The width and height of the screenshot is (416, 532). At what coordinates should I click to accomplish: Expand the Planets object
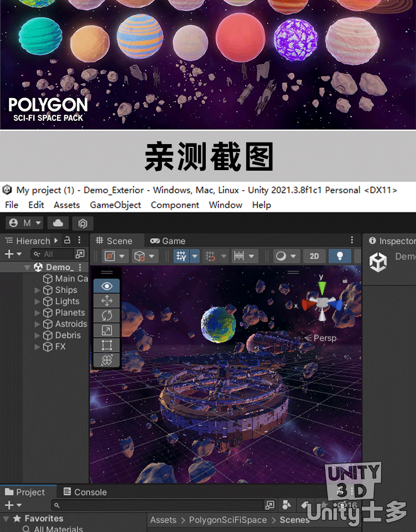[x=37, y=313]
